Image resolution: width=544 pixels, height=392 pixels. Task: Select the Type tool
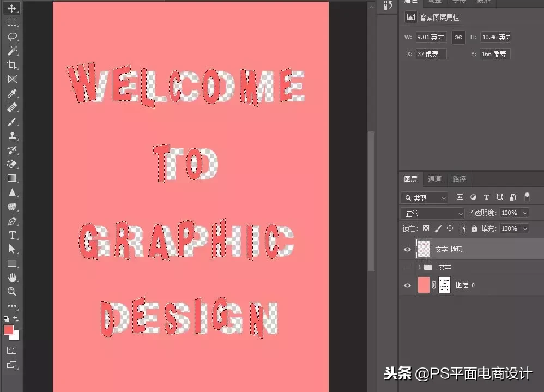12,235
